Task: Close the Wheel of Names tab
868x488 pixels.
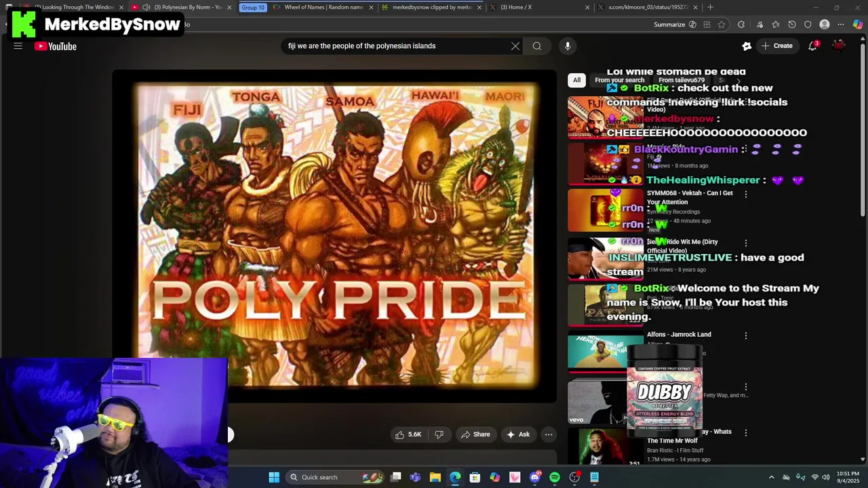Action: point(371,7)
